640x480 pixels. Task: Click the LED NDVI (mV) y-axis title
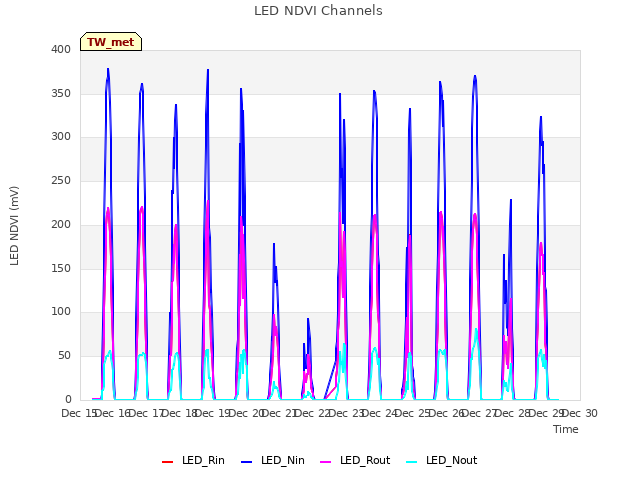(x=14, y=225)
